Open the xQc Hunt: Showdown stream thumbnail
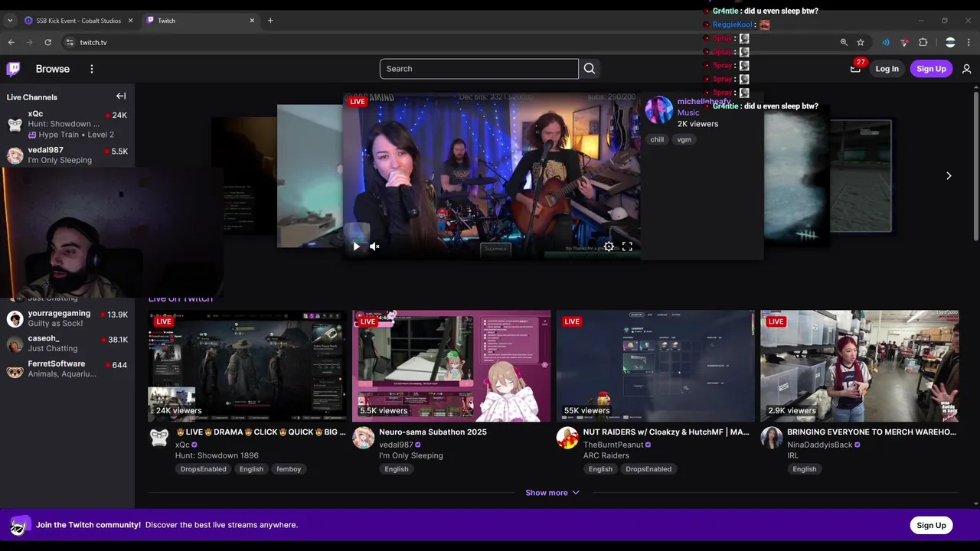This screenshot has height=551, width=980. [x=247, y=366]
